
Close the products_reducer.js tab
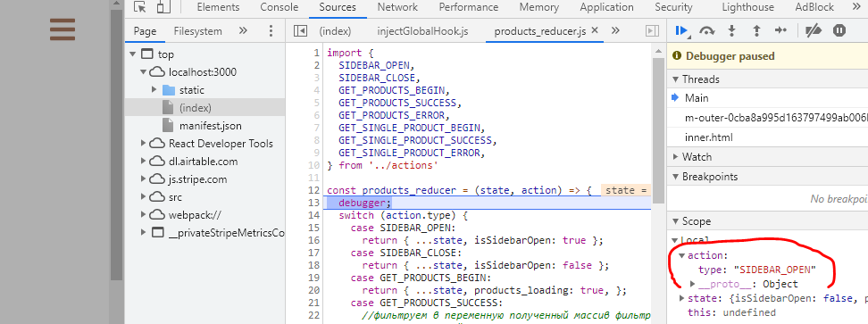[595, 31]
